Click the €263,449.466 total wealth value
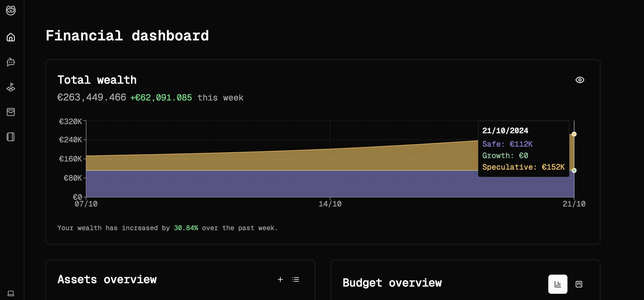Viewport: 644px width, 300px height. pos(92,98)
